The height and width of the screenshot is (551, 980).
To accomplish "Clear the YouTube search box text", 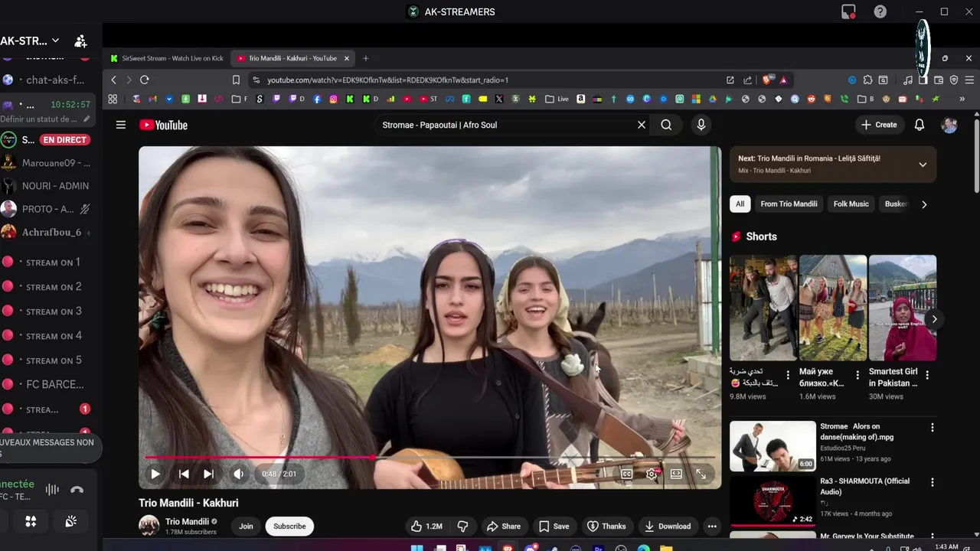I will (642, 125).
